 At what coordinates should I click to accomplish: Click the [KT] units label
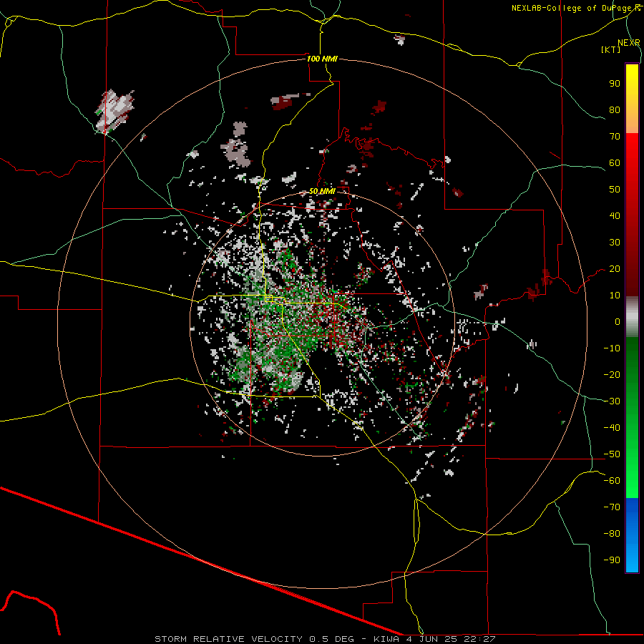(611, 49)
